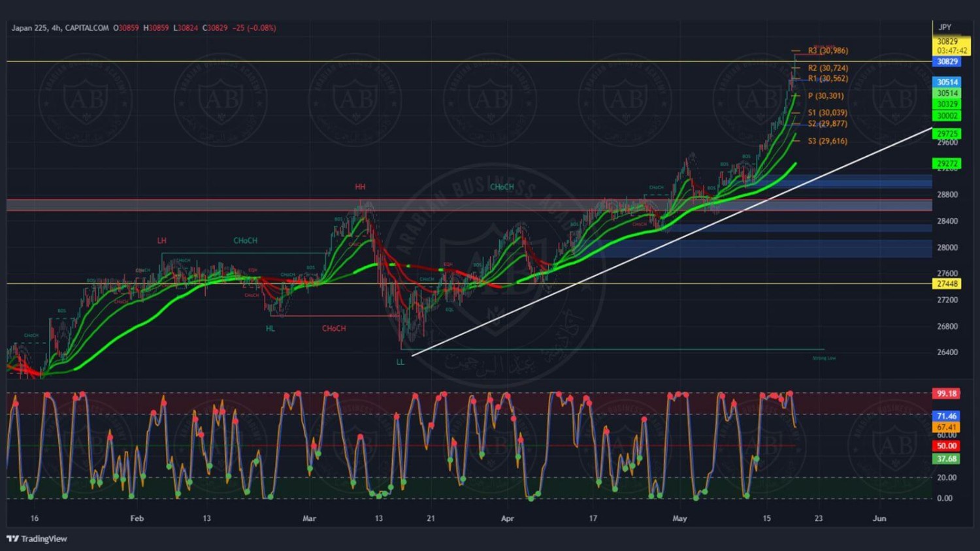The image size is (980, 551).
Task: Click the green 37.68 oscillator label
Action: click(946, 459)
